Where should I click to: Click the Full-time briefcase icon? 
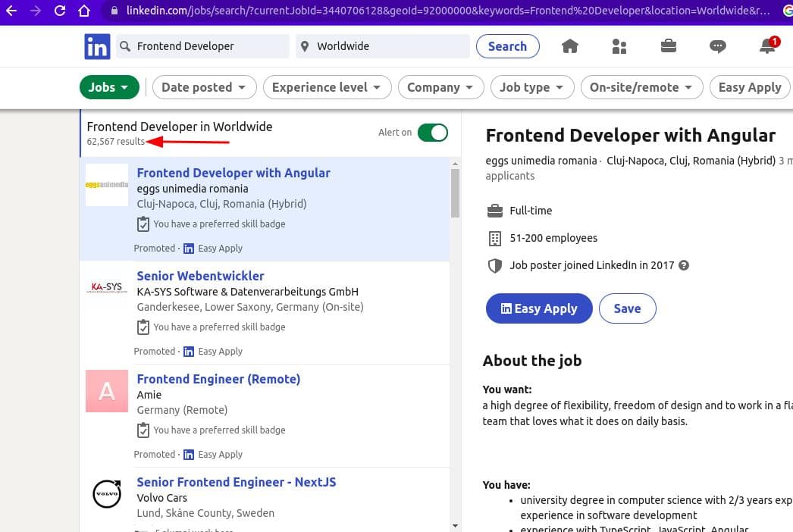point(494,211)
